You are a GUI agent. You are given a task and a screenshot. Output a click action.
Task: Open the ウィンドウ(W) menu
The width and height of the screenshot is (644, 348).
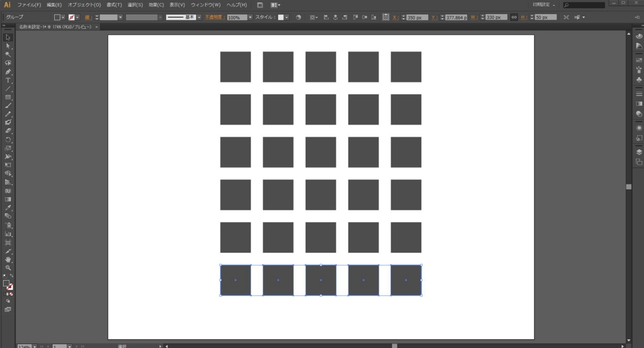point(206,5)
